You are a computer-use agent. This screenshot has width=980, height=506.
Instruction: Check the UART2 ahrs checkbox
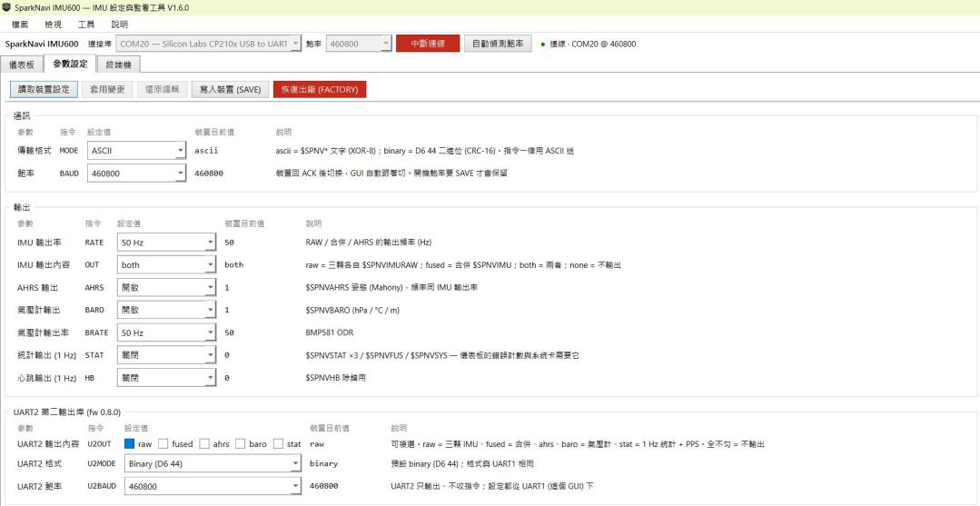click(x=204, y=443)
